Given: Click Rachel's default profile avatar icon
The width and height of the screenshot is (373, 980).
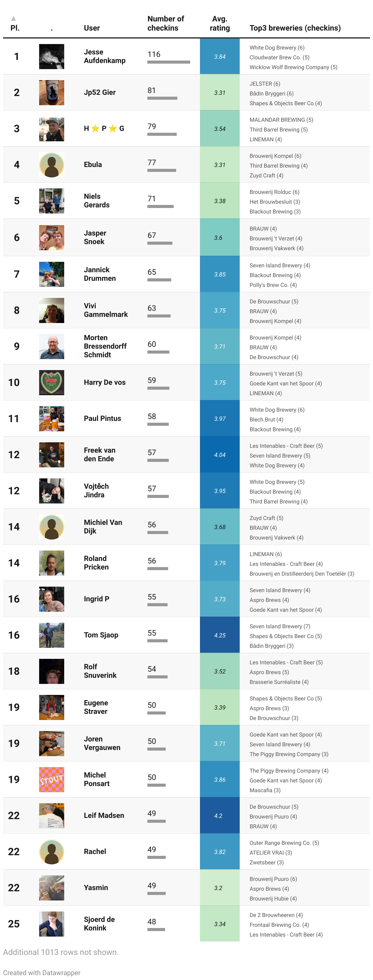Looking at the screenshot, I should (x=51, y=852).
